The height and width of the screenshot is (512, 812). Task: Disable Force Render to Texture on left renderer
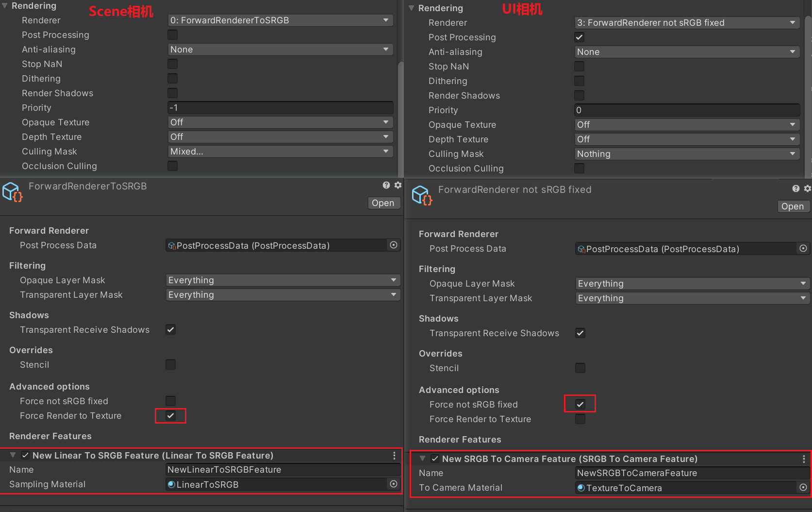(170, 416)
